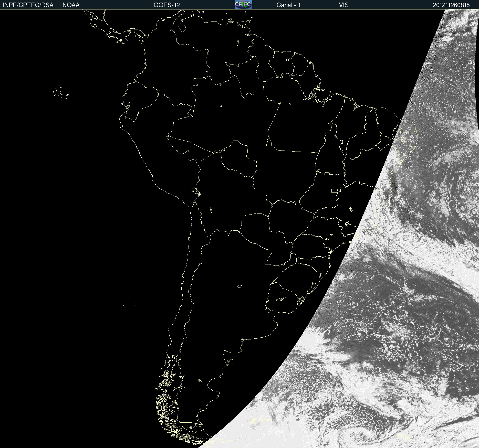Select the INPE/CPTEC/DSA header label
Image resolution: width=479 pixels, height=448 pixels.
(28, 5)
